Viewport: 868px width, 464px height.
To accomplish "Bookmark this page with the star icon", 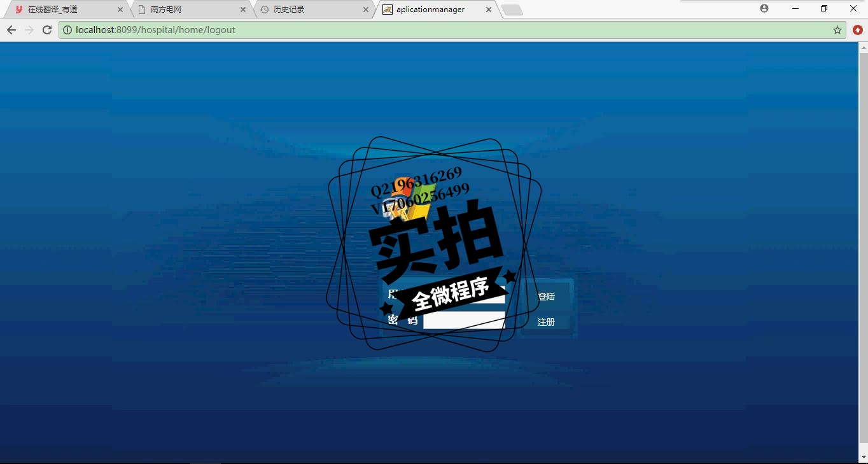I will 837,30.
